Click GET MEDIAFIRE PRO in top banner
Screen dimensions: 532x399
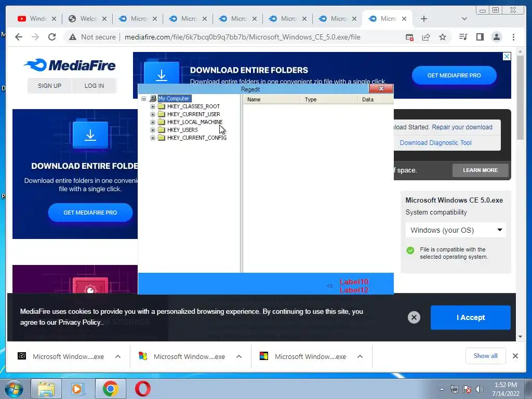click(x=454, y=75)
